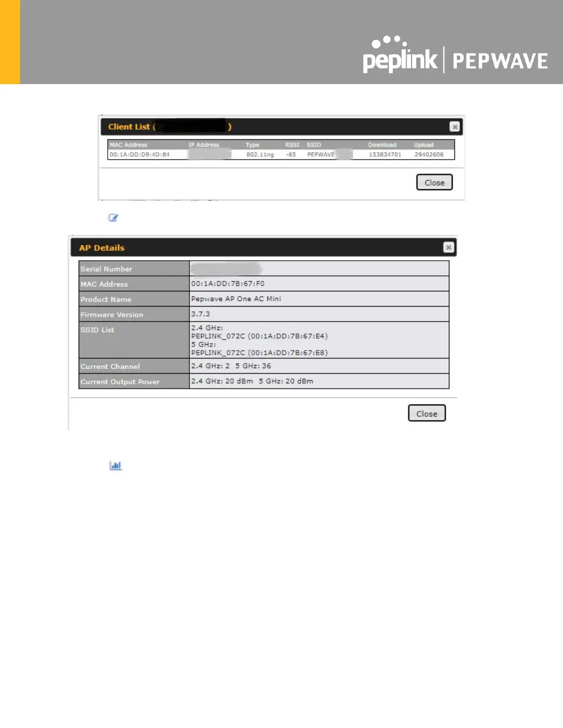563x728 pixels.
Task: Click the Close button in Client List
Action: click(435, 182)
